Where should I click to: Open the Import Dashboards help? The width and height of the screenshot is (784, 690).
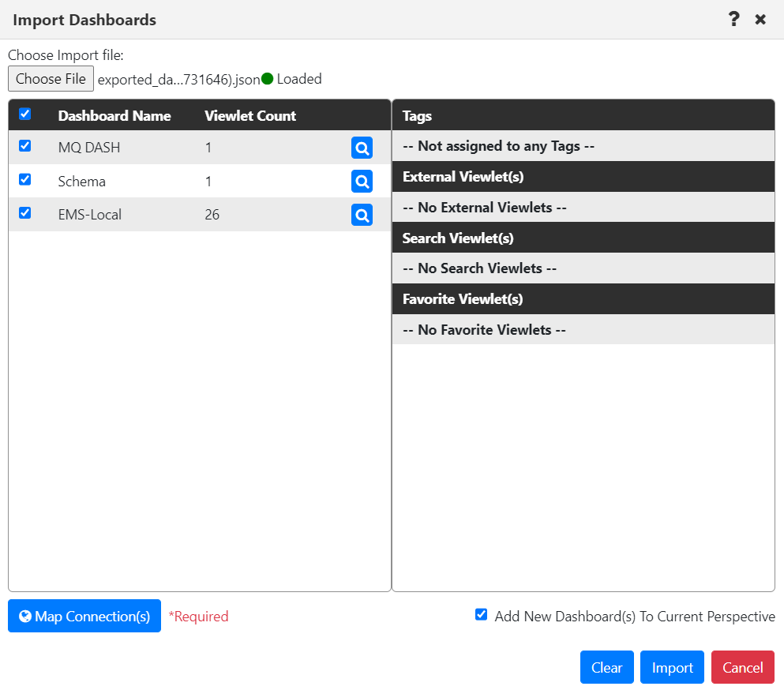[x=733, y=19]
